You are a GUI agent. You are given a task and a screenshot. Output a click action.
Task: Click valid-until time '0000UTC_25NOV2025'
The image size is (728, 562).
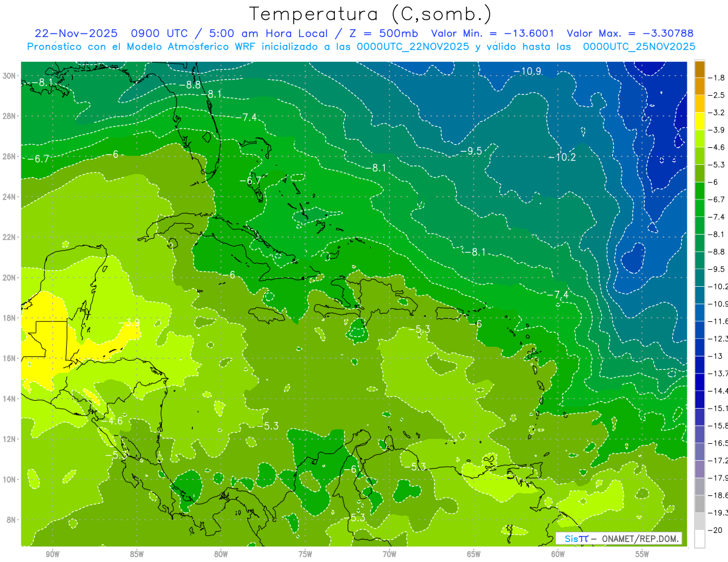click(639, 47)
